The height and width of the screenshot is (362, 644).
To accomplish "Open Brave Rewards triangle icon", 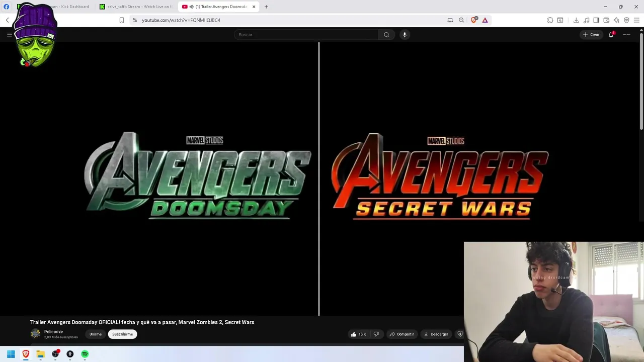I will pos(485,20).
